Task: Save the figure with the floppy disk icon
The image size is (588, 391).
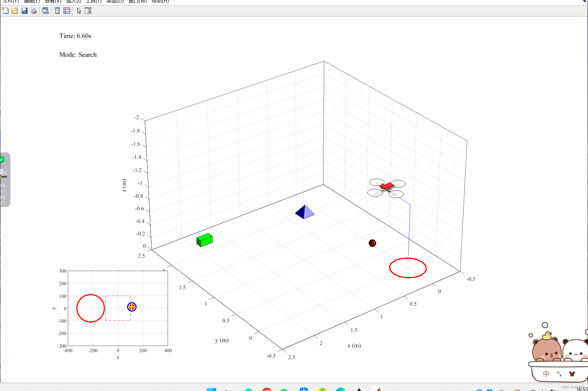Action: 24,11
